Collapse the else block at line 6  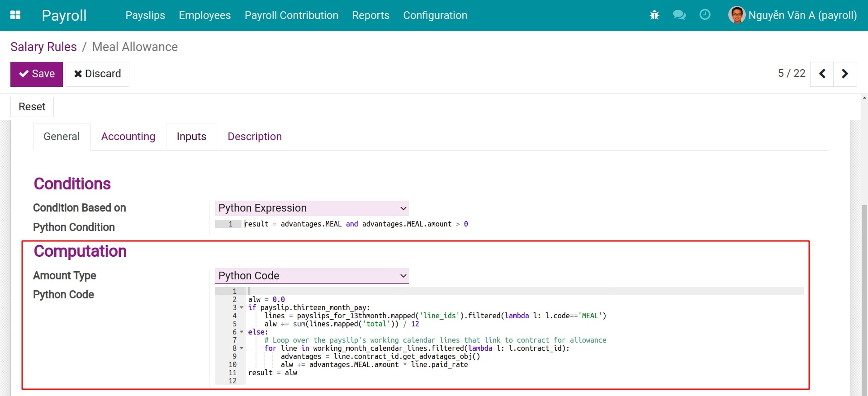point(242,332)
